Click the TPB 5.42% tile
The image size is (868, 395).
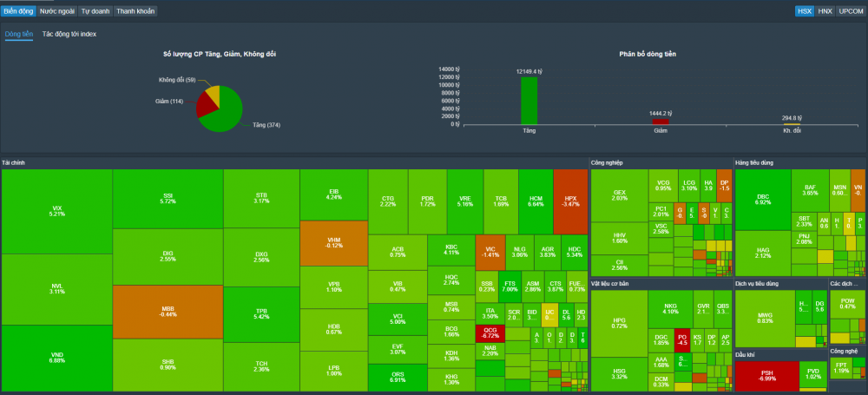(x=262, y=314)
